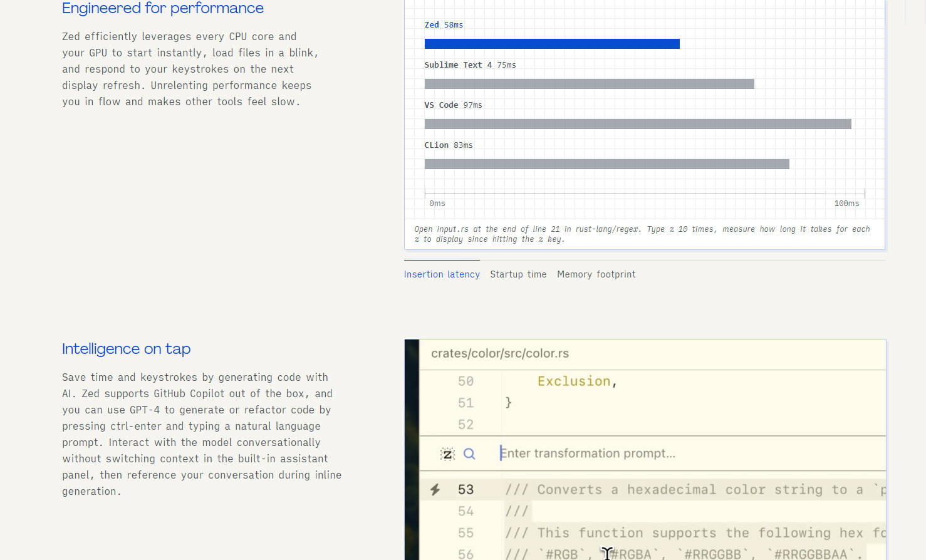Click the '/// Converts a hexadecimal color string' comment
Image resolution: width=926 pixels, height=560 pixels.
tap(695, 490)
